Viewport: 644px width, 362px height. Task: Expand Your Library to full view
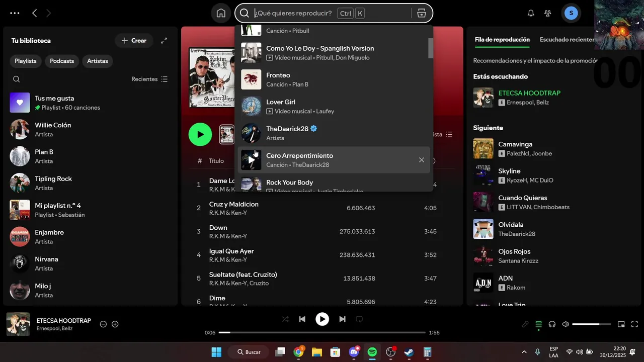coord(164,41)
